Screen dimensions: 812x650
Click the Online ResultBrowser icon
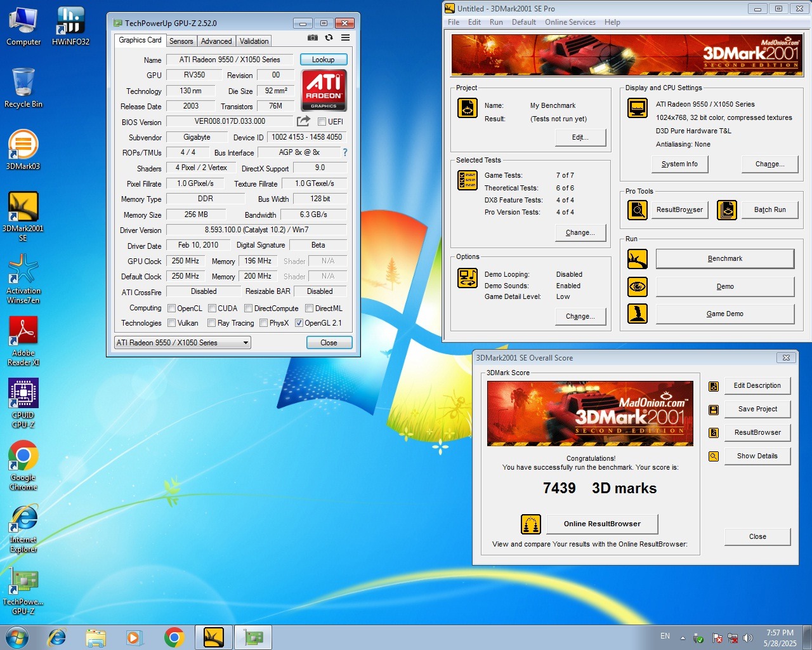click(531, 524)
